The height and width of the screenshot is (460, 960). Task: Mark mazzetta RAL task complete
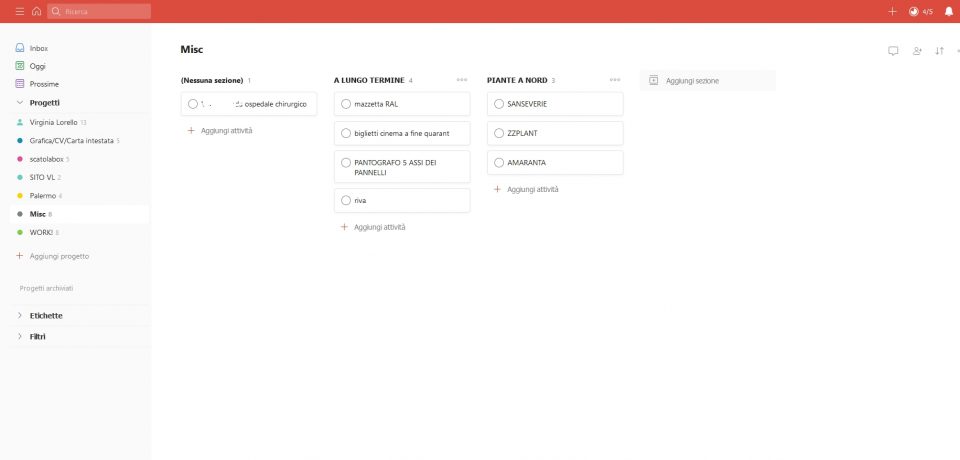(346, 104)
